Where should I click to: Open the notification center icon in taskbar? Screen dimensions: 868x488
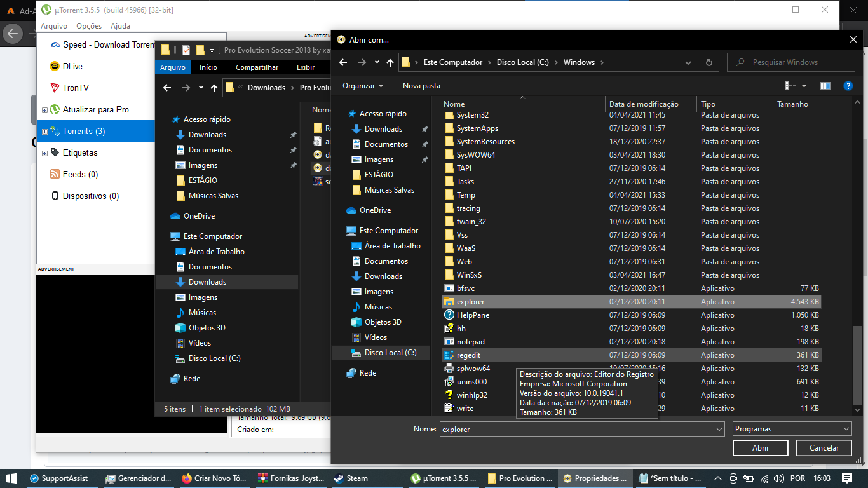(x=846, y=478)
